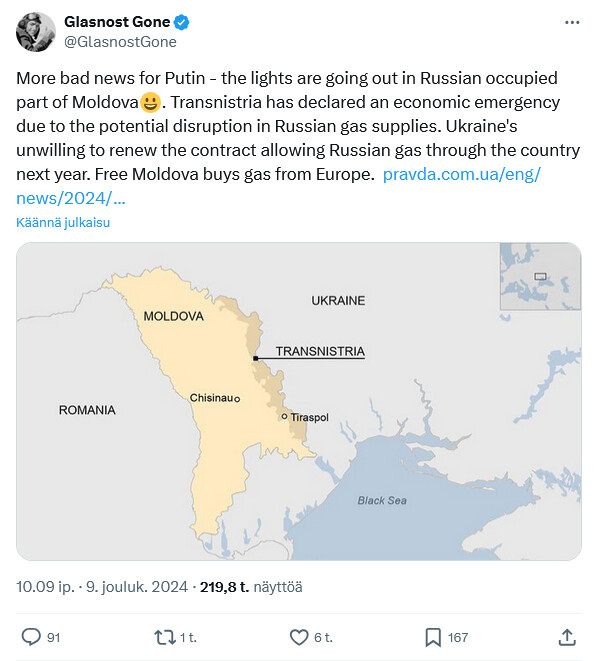Screen dimensions: 598x661
Task: Bookmark this post
Action: [x=433, y=637]
